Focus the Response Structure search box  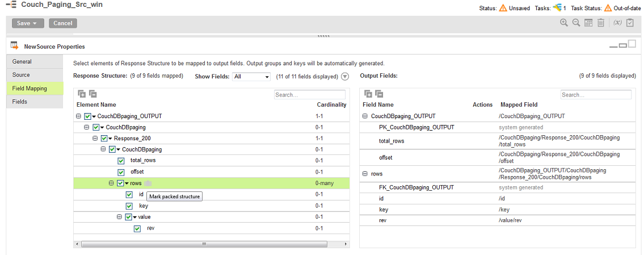coord(310,95)
